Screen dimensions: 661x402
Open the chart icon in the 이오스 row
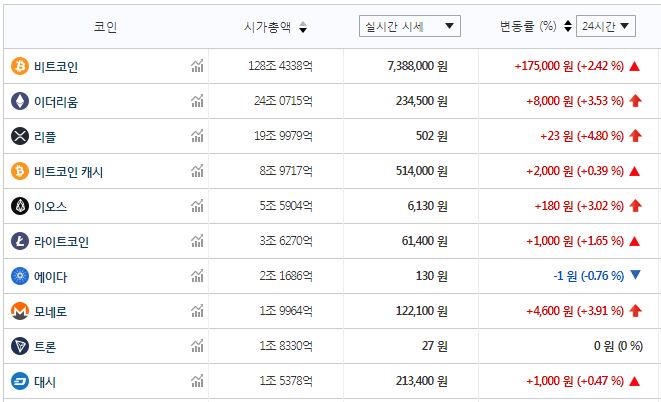pos(196,206)
